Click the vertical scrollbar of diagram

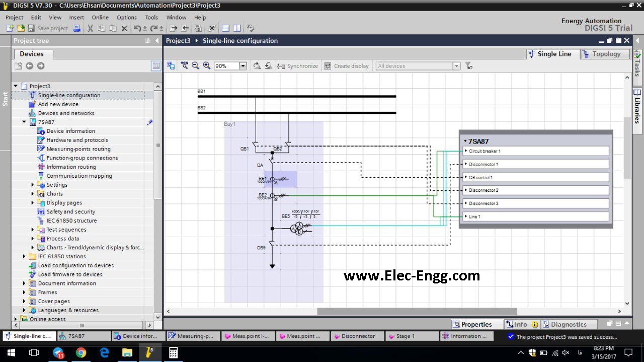coord(627,148)
